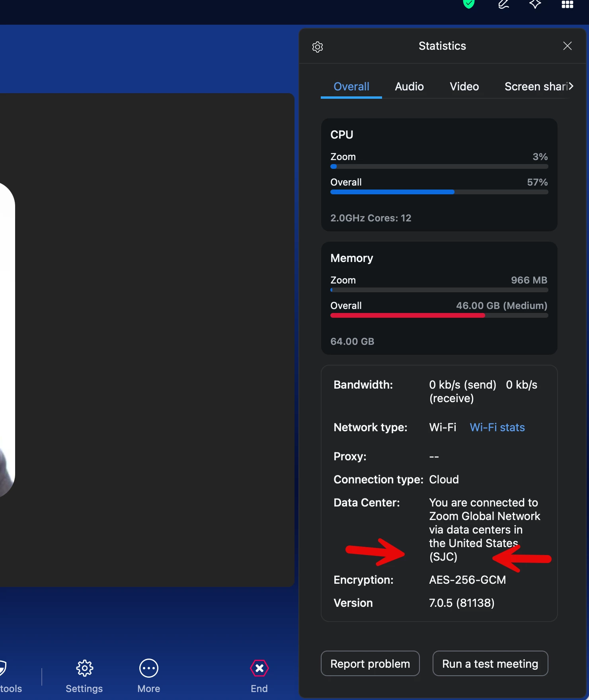The width and height of the screenshot is (589, 700).
Task: Open the annotate pen icon
Action: pyautogui.click(x=503, y=4)
